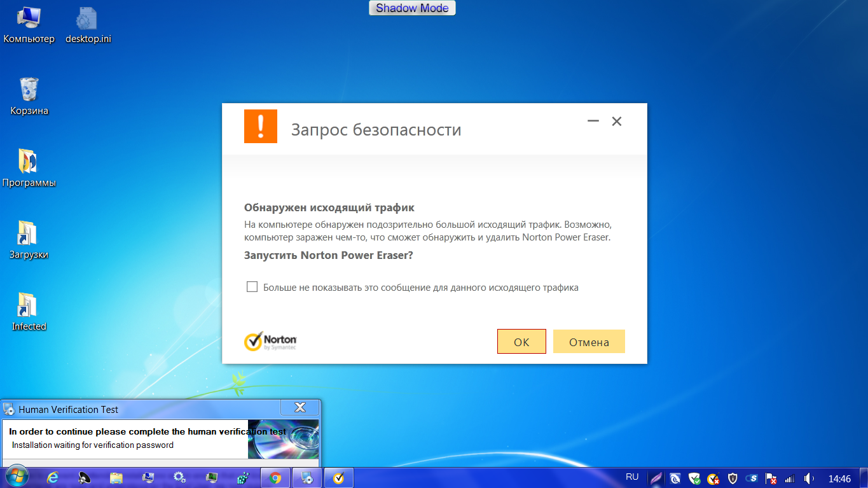
Task: Click the green-screen monitor taskbar icon
Action: point(212,478)
